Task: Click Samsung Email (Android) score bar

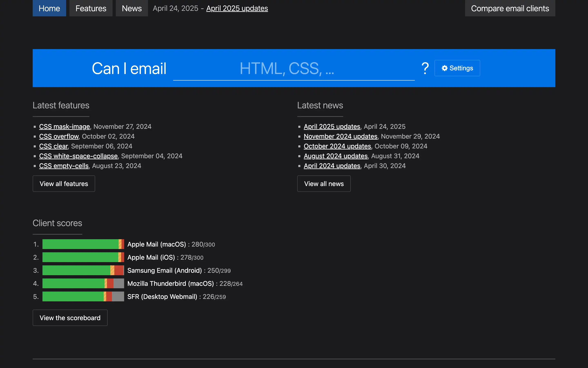Action: [x=83, y=270]
